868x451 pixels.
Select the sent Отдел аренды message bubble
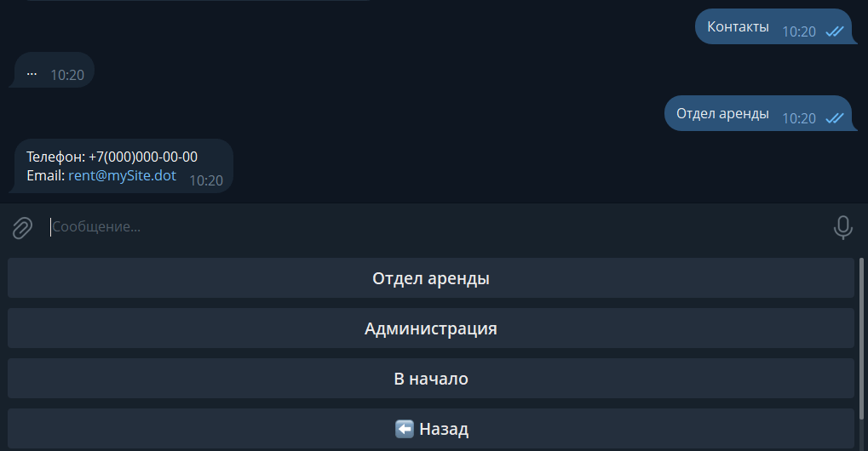(722, 113)
